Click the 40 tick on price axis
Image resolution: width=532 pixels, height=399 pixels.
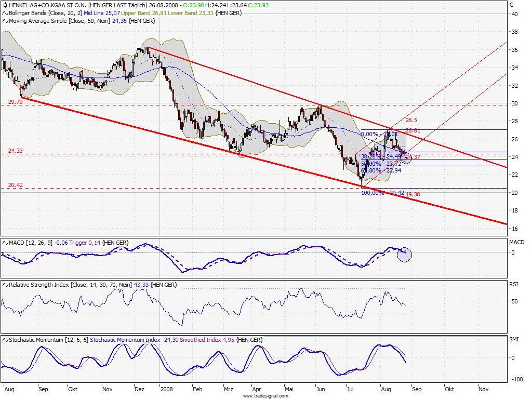(x=515, y=14)
